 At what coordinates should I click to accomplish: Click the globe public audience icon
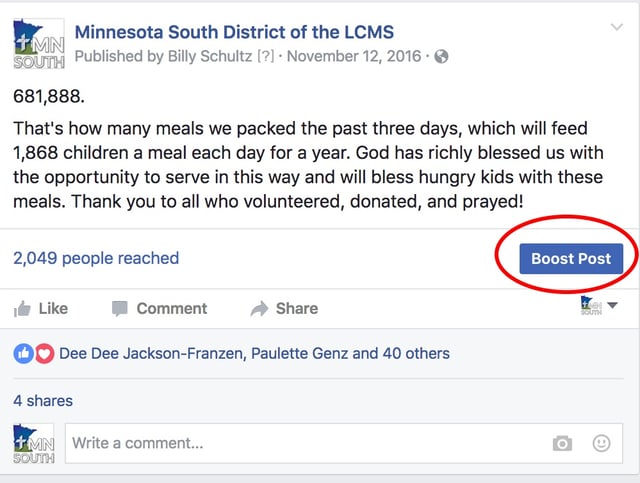441,56
